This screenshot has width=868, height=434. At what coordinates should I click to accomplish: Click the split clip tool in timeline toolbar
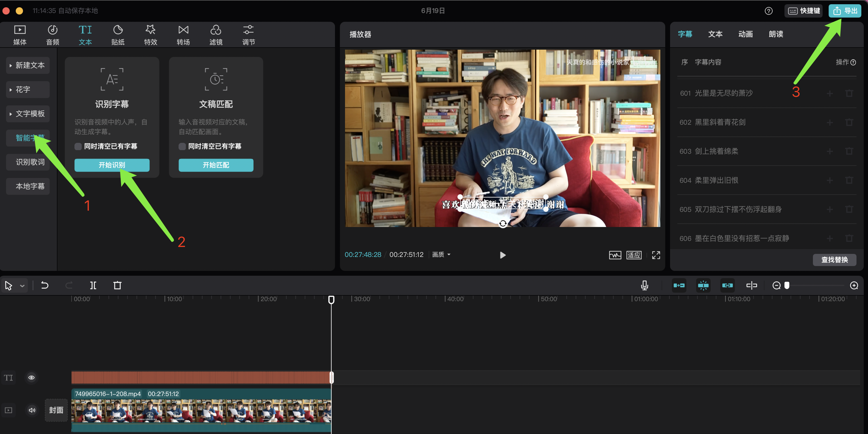(x=93, y=285)
